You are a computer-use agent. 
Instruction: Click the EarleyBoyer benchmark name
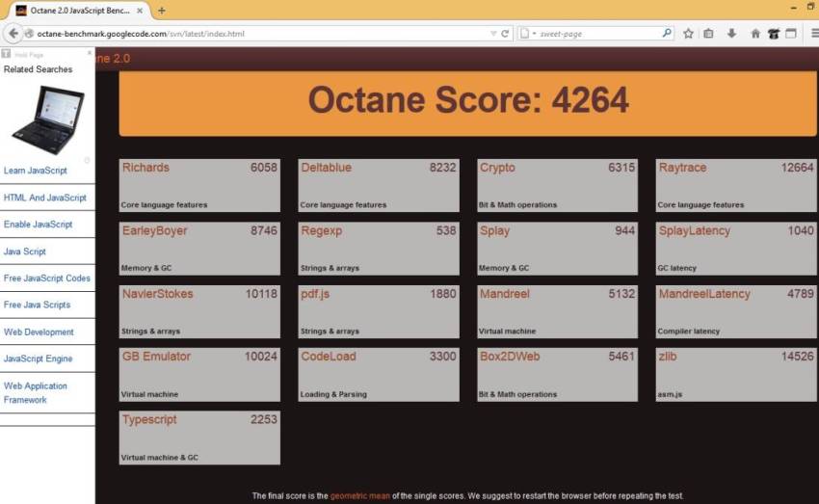click(x=154, y=231)
